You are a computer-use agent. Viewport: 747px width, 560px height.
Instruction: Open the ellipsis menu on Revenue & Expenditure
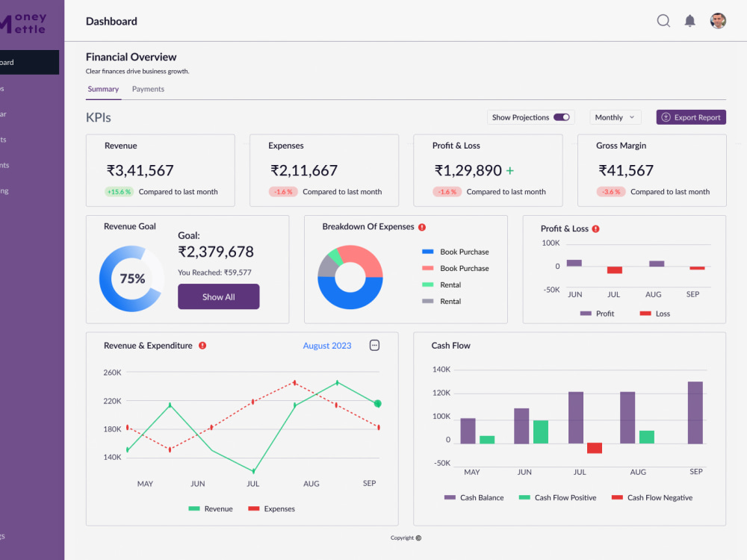pyautogui.click(x=373, y=345)
